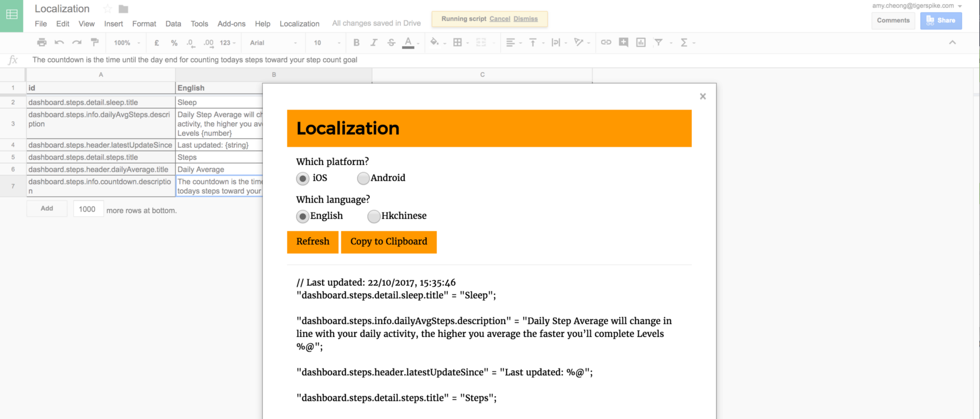980x419 pixels.
Task: Click the Filter icon
Action: pyautogui.click(x=659, y=43)
